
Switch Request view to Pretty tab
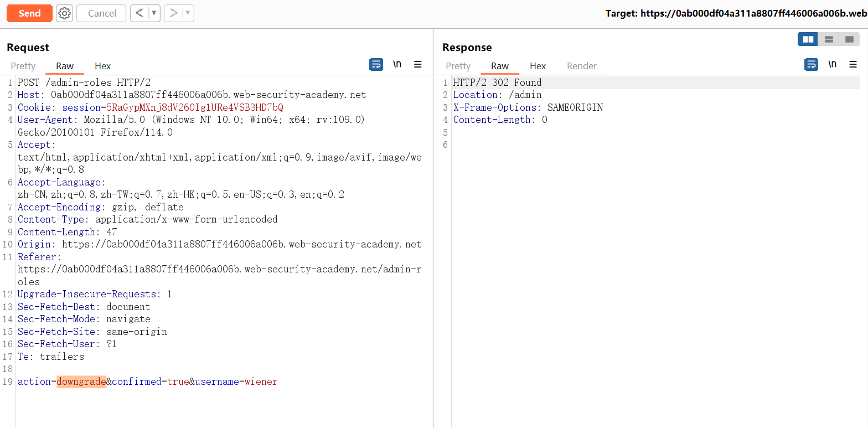(23, 66)
